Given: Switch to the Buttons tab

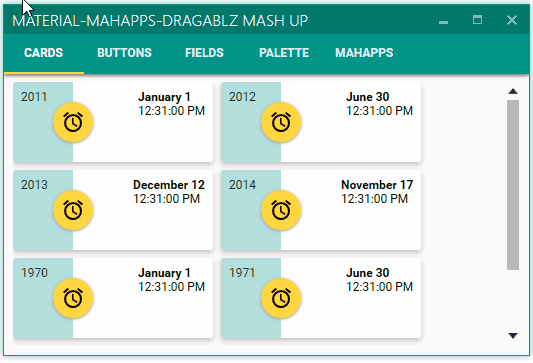Looking at the screenshot, I should point(124,53).
